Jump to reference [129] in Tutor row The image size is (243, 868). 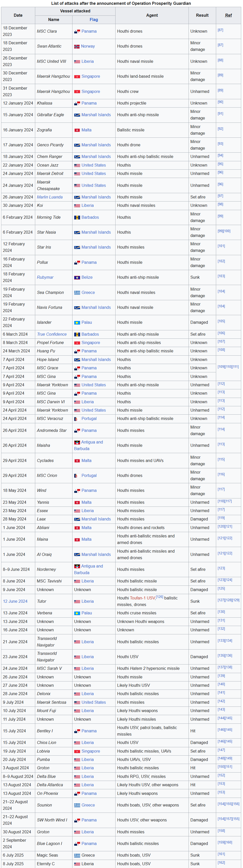tap(236, 600)
